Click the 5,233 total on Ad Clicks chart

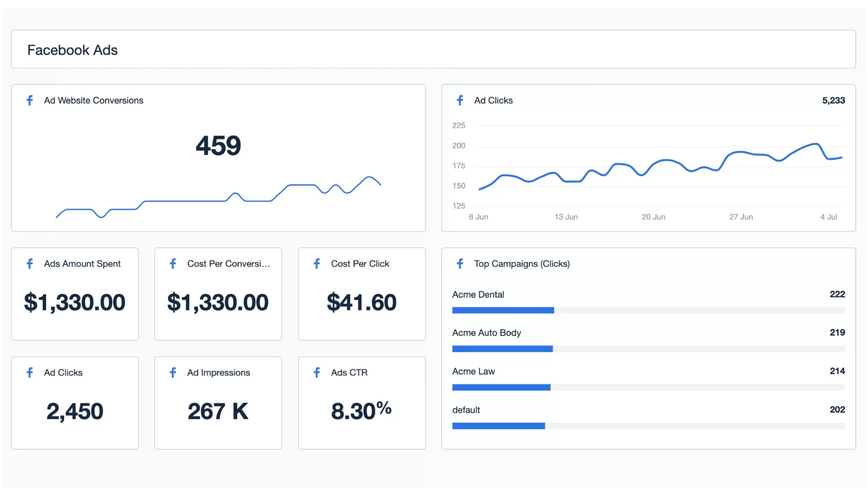click(x=833, y=100)
